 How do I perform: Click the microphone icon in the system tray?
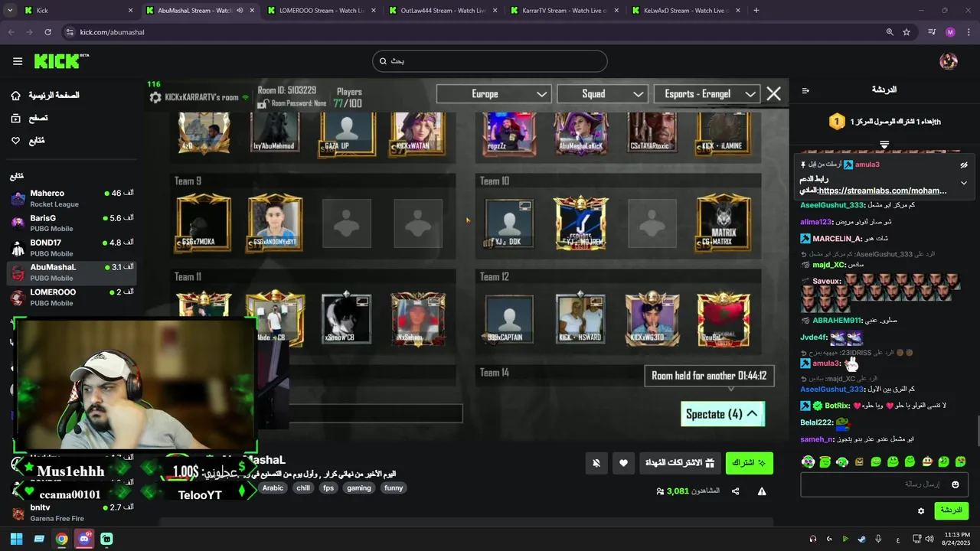click(x=878, y=539)
